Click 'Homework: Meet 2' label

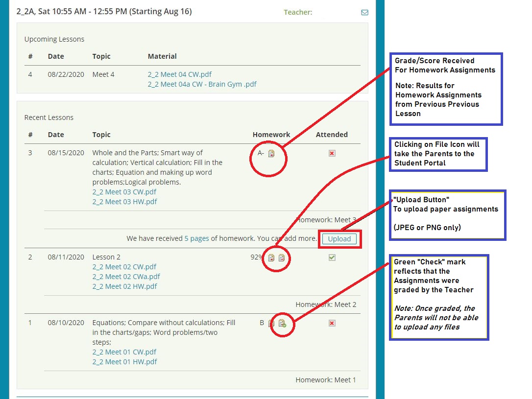pyautogui.click(x=326, y=305)
